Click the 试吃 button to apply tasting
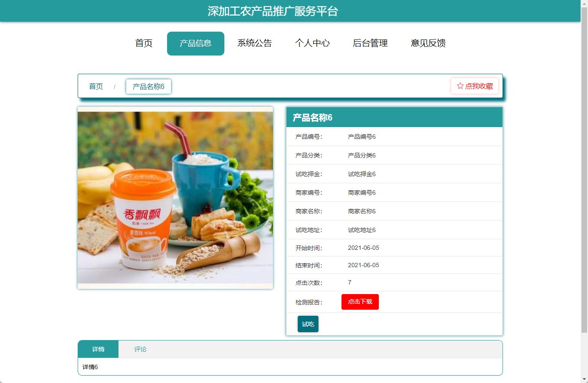 [x=308, y=324]
